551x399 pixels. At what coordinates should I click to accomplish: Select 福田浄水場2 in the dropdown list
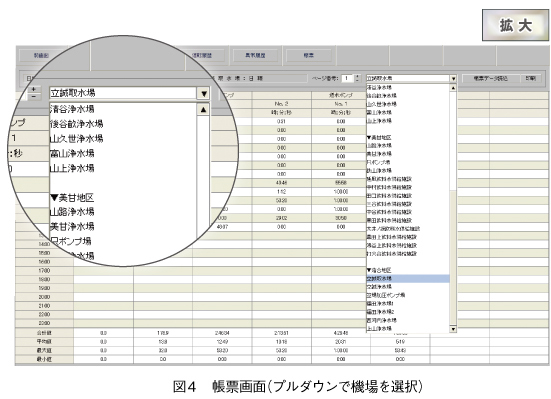point(408,312)
